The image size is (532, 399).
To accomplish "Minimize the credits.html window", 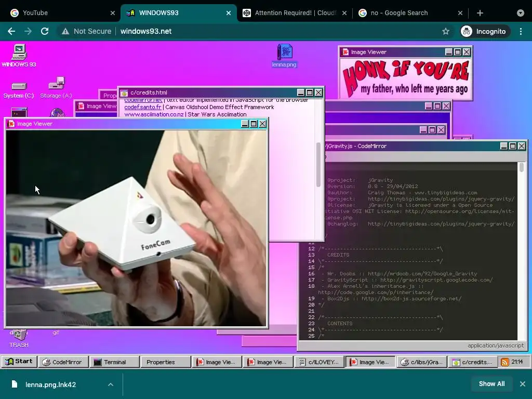I will pyautogui.click(x=301, y=92).
